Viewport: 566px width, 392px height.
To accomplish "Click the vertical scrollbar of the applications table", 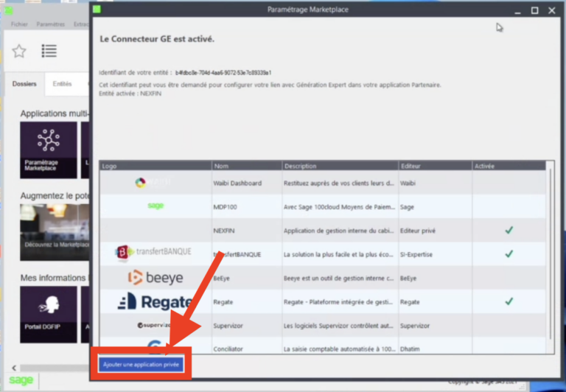I will click(x=550, y=253).
